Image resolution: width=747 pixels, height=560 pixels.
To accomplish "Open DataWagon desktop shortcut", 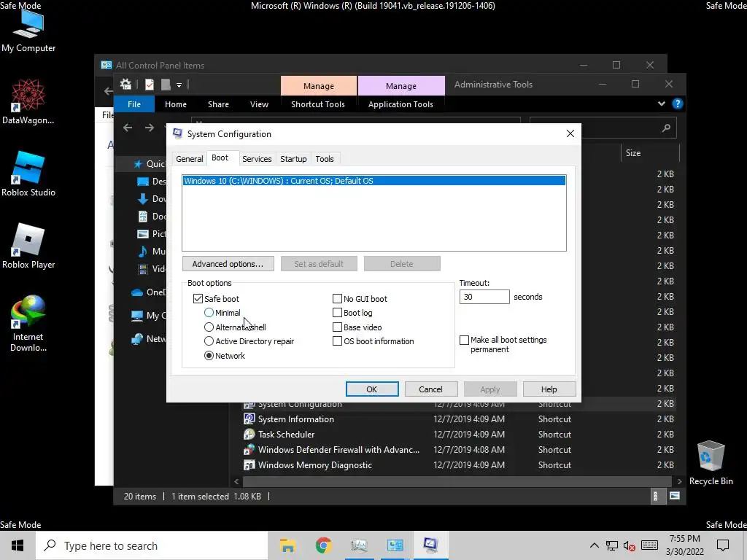I will tap(28, 101).
